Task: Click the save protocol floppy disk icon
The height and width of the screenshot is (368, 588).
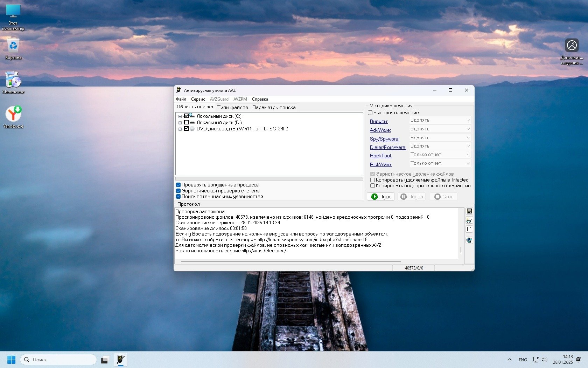Action: [469, 211]
